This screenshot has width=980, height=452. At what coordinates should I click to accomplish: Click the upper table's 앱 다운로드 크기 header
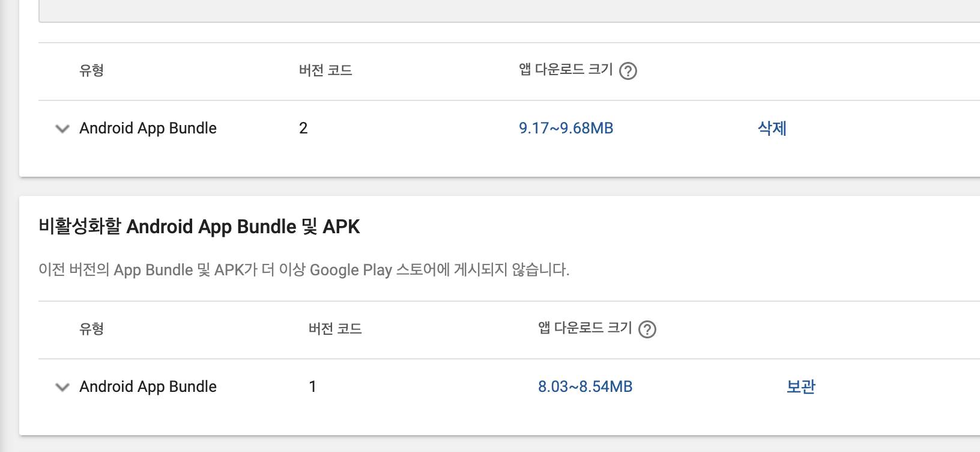tap(566, 70)
